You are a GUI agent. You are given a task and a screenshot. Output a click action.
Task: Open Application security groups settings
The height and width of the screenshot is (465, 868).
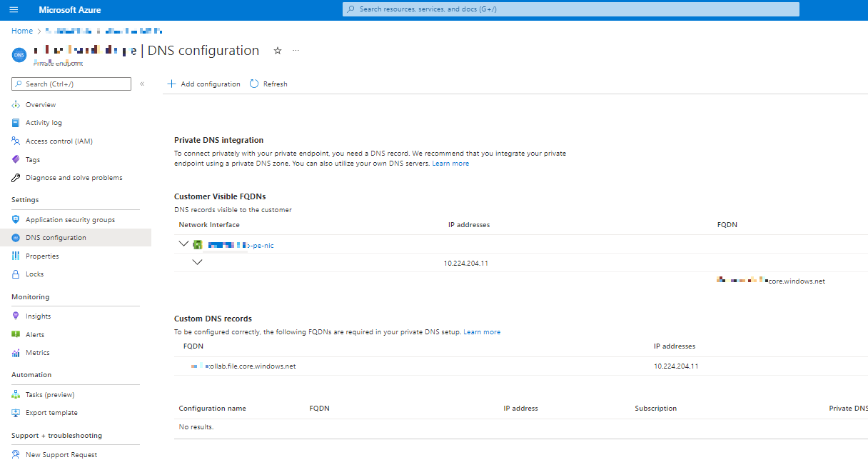point(70,220)
